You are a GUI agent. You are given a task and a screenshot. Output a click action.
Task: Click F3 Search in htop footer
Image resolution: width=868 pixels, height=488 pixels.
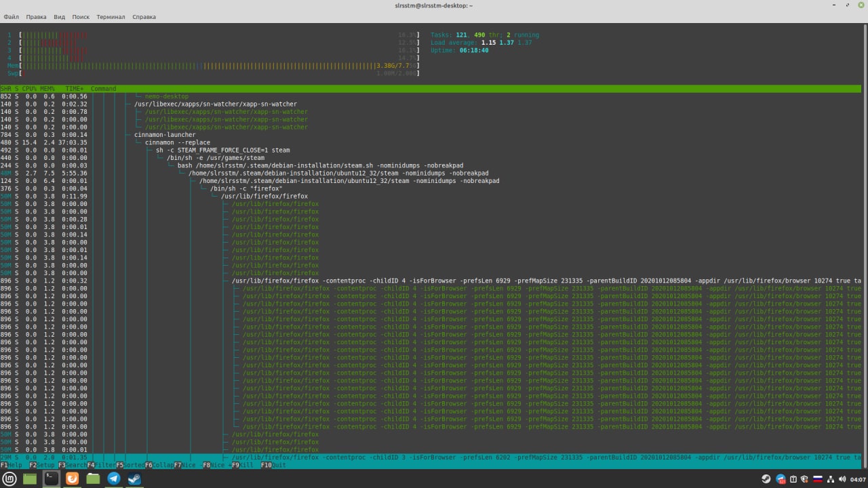click(72, 465)
